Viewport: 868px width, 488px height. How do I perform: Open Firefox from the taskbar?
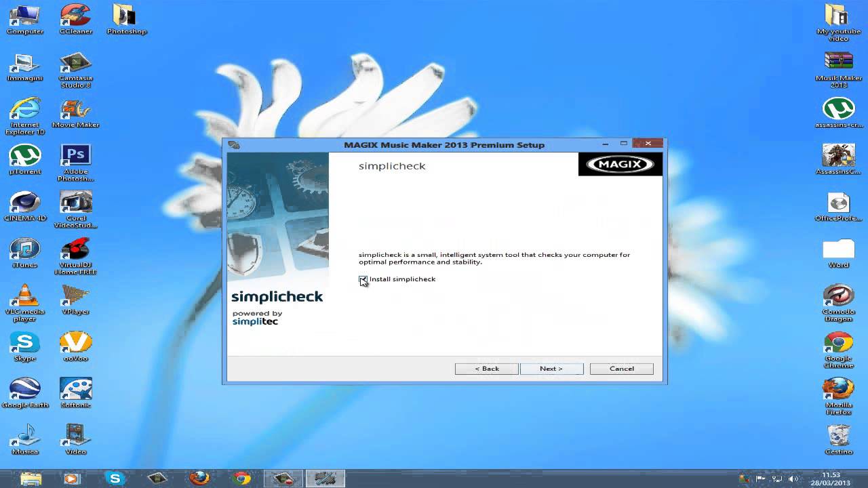pos(199,479)
